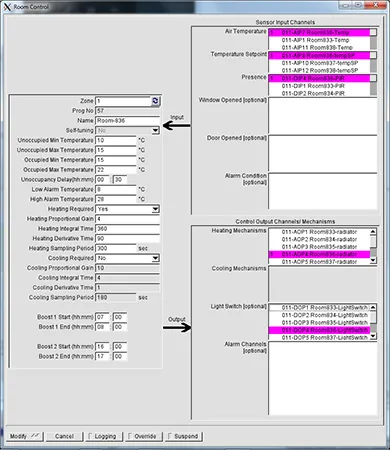Click the Boost 2 End hours field
The image size is (390, 450).
click(x=102, y=356)
